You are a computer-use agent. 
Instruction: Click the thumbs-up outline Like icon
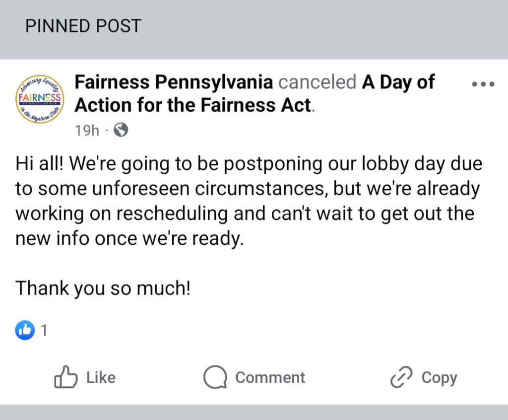coord(66,377)
